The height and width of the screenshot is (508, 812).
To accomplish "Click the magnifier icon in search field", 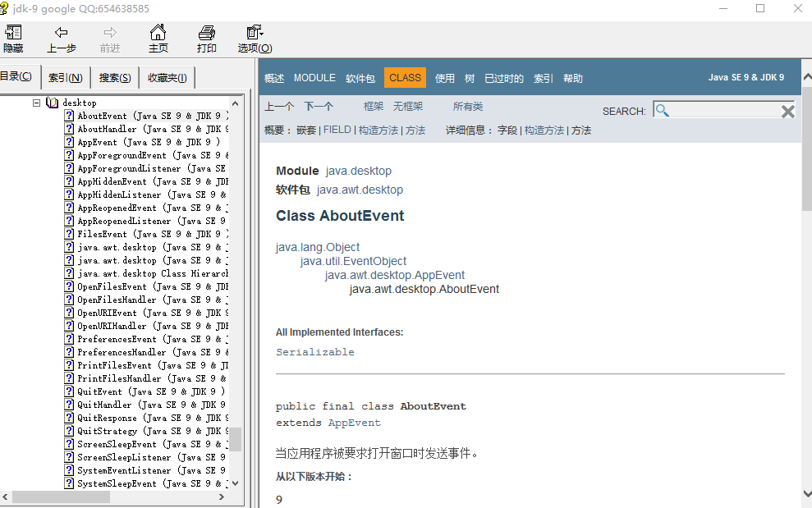I will [x=663, y=111].
